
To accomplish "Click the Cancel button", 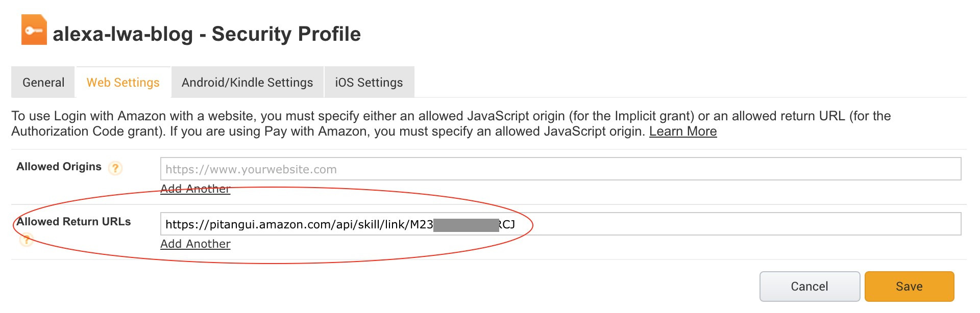I will tap(809, 286).
